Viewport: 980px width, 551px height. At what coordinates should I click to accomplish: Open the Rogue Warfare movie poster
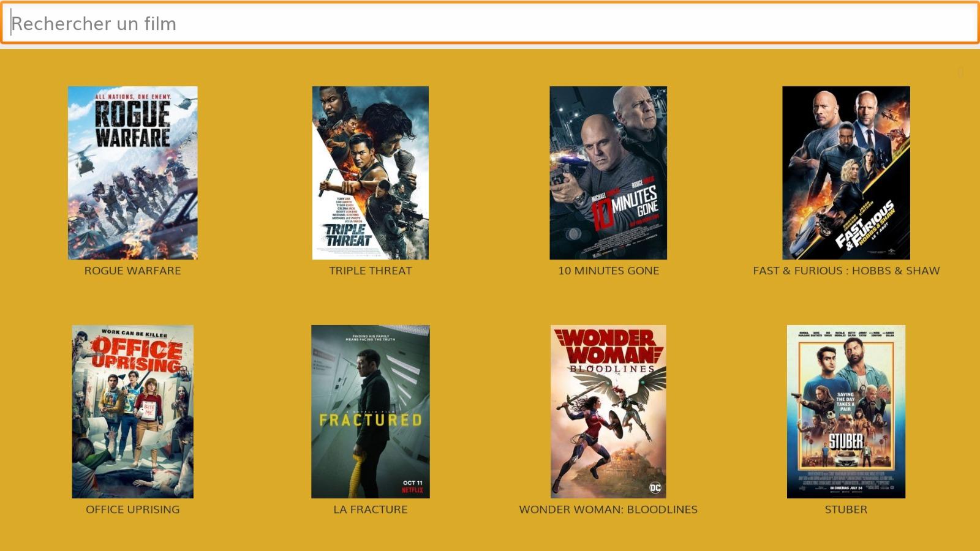point(133,173)
